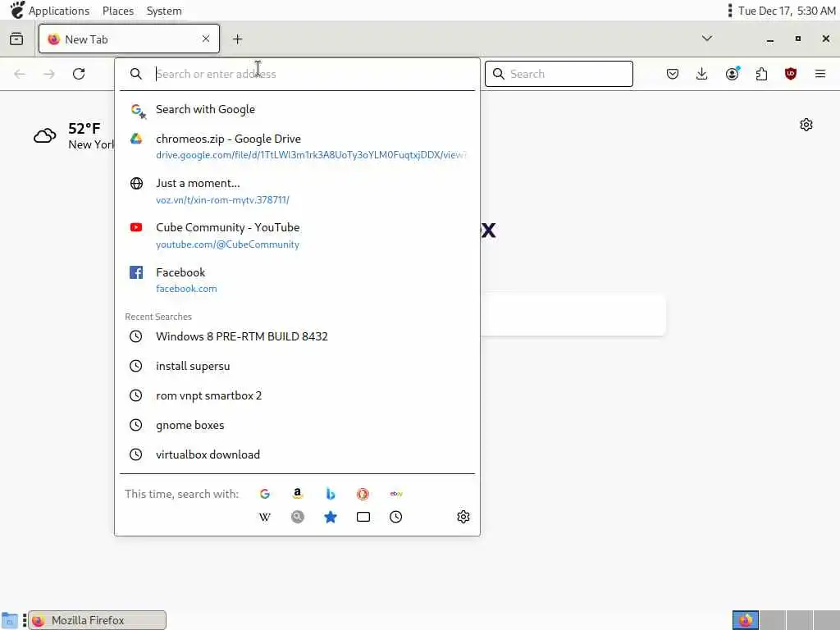Click the clock showing Tue Dec 17
This screenshot has height=630, width=840.
point(787,11)
